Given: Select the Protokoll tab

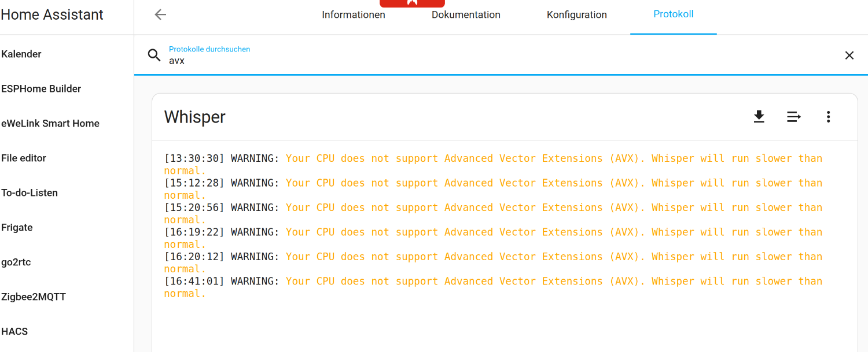Looking at the screenshot, I should (x=674, y=14).
